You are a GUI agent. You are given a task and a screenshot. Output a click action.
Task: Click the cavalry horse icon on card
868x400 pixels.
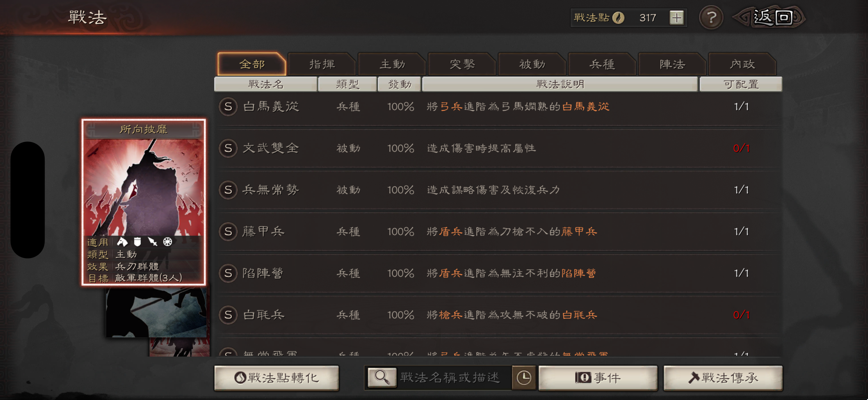122,242
